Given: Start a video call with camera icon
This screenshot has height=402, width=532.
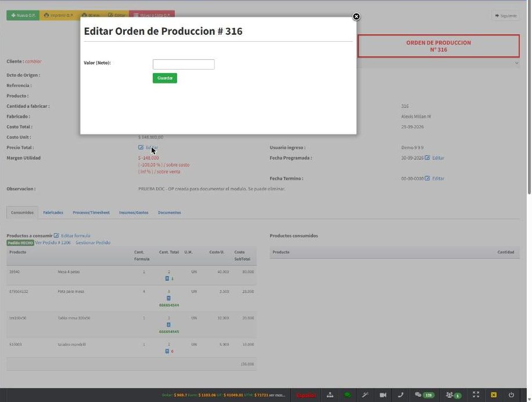Looking at the screenshot, I should 383,395.
